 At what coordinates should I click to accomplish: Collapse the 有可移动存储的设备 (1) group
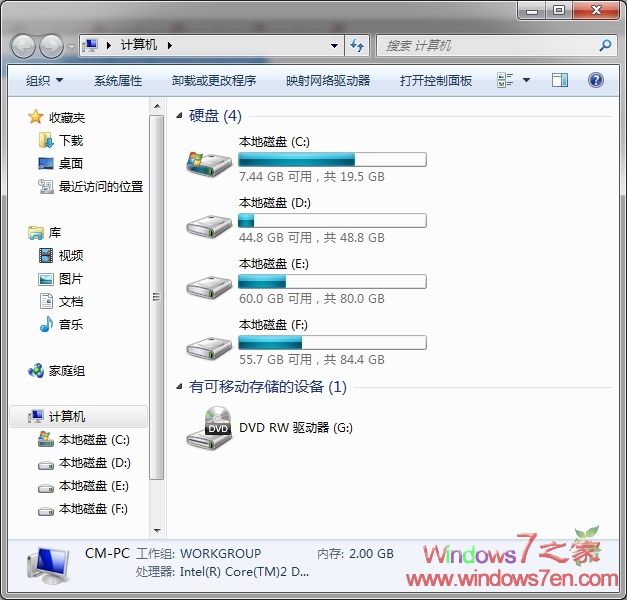(180, 386)
